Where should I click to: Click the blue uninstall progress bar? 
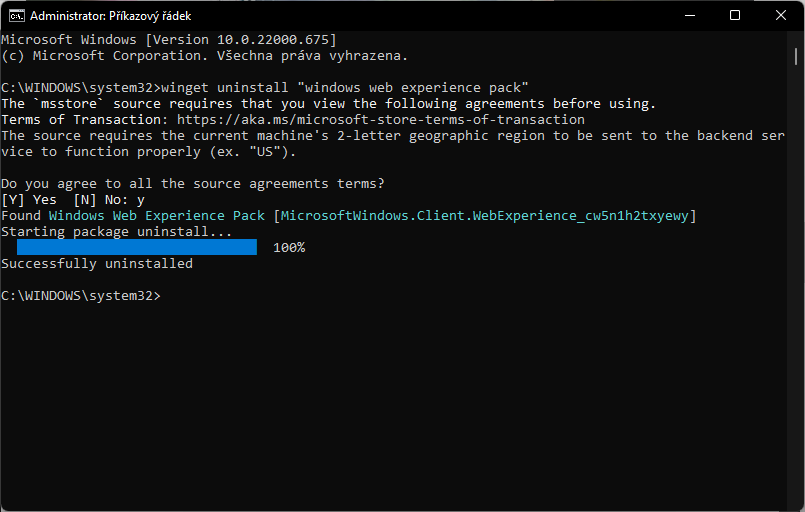(137, 247)
